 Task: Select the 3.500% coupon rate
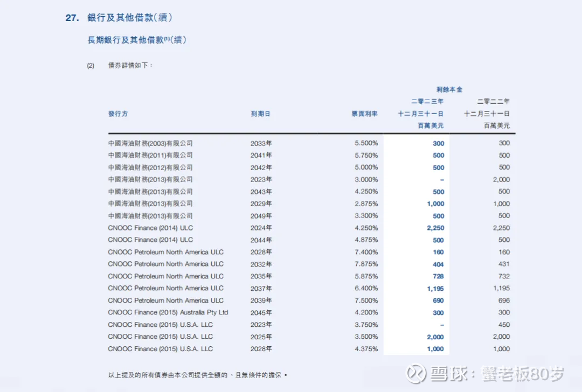click(366, 337)
